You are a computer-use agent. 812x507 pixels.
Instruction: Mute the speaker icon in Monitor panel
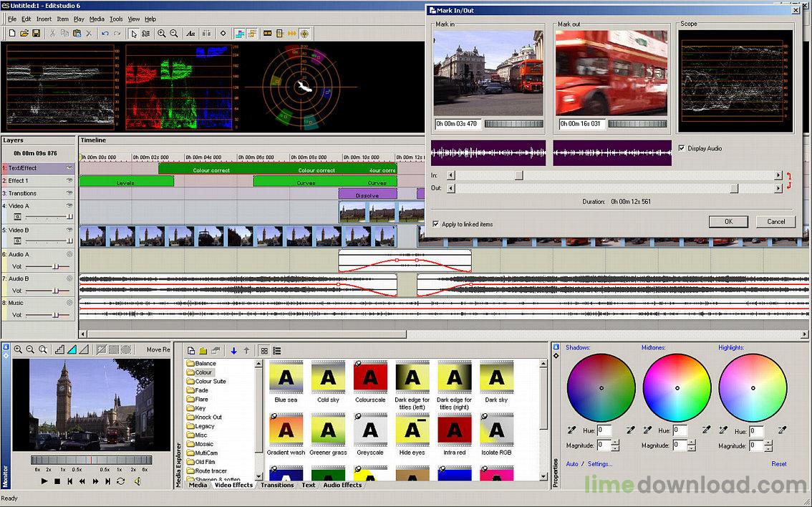(137, 481)
